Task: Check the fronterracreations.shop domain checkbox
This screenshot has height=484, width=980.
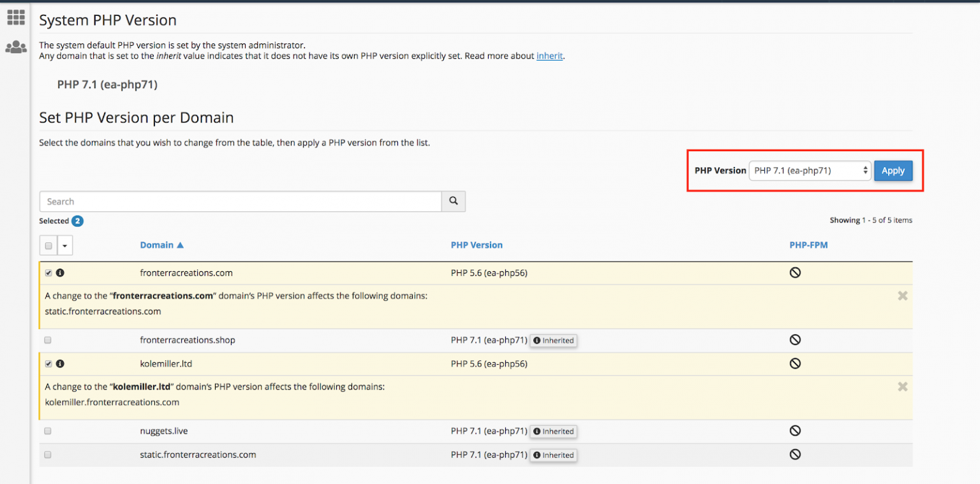Action: pyautogui.click(x=48, y=340)
